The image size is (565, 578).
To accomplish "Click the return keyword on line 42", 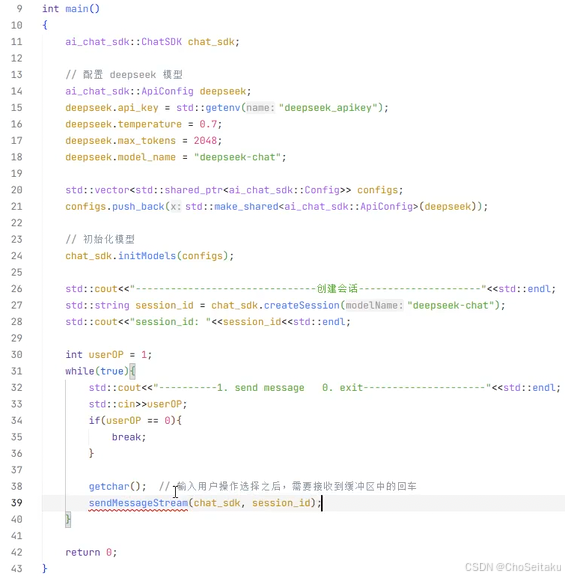I will point(83,553).
